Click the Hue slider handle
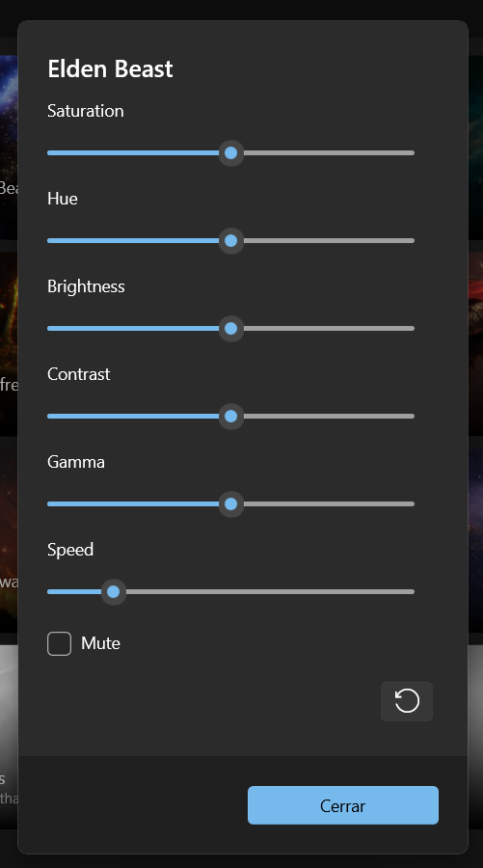 coord(230,241)
